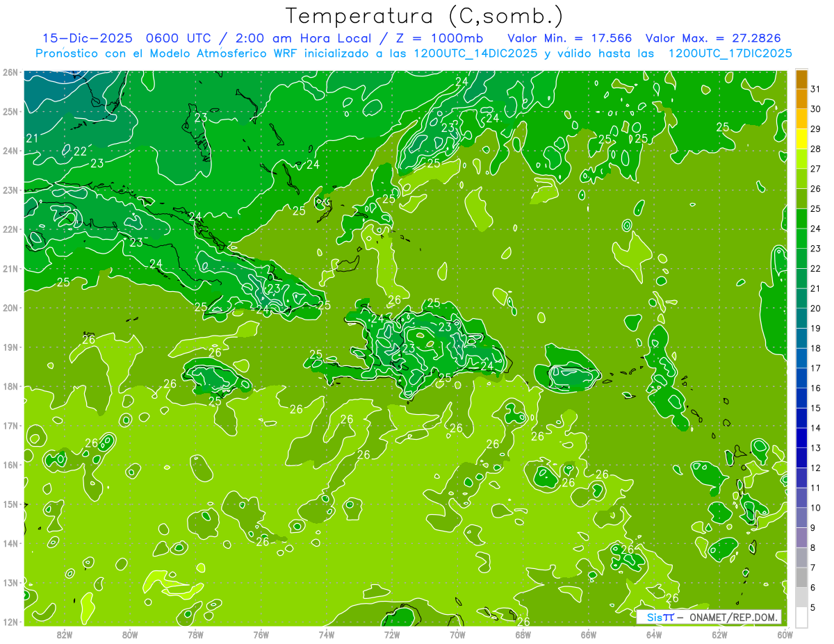Click the "62W" longitude axis label
The image size is (834, 644).
719,634
